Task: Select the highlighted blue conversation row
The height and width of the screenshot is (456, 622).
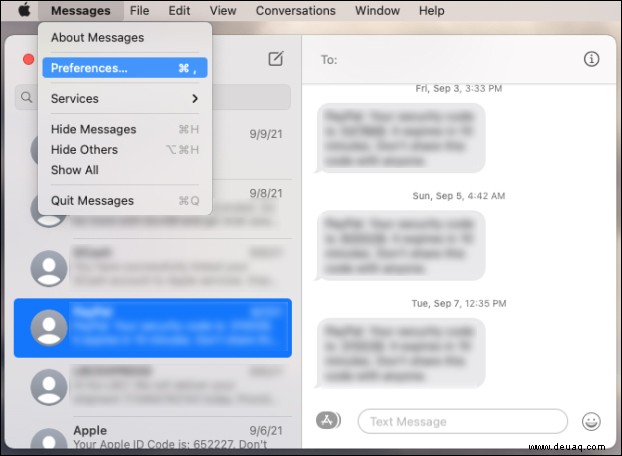Action: click(x=153, y=328)
